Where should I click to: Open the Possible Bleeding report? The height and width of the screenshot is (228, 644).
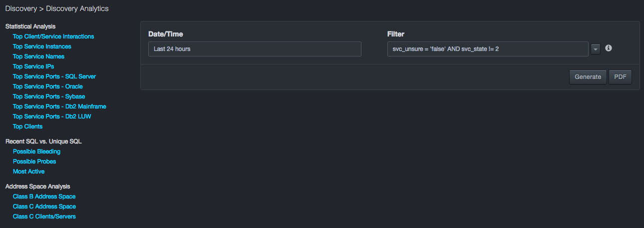point(36,151)
